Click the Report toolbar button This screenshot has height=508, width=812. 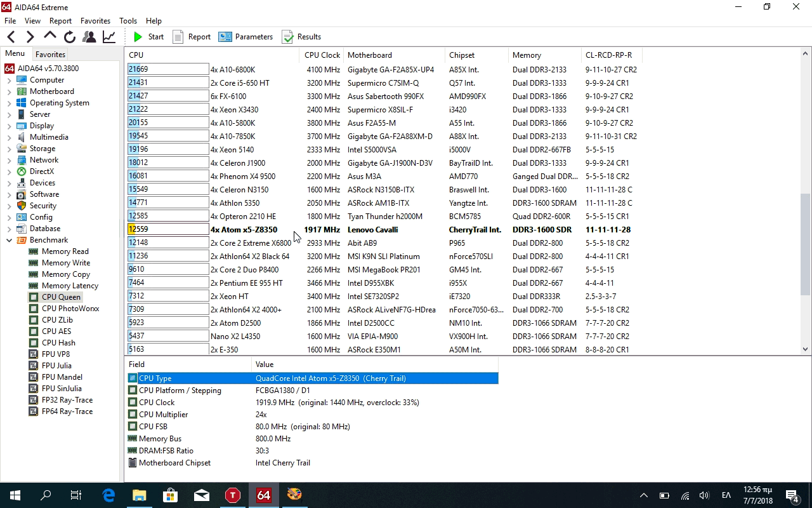(192, 37)
